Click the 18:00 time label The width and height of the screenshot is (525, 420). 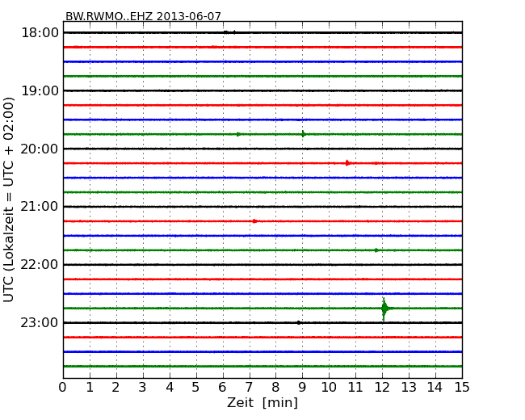40,33
